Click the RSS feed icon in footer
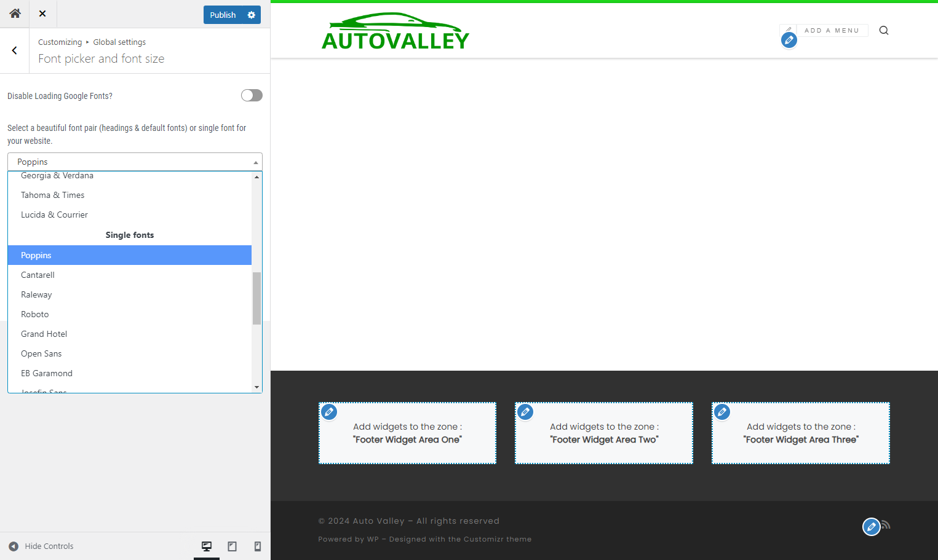This screenshot has width=938, height=560. pyautogui.click(x=886, y=524)
